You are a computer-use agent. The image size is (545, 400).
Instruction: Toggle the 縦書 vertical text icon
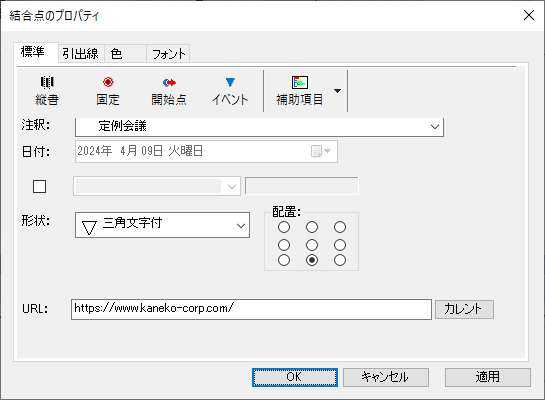point(47,91)
